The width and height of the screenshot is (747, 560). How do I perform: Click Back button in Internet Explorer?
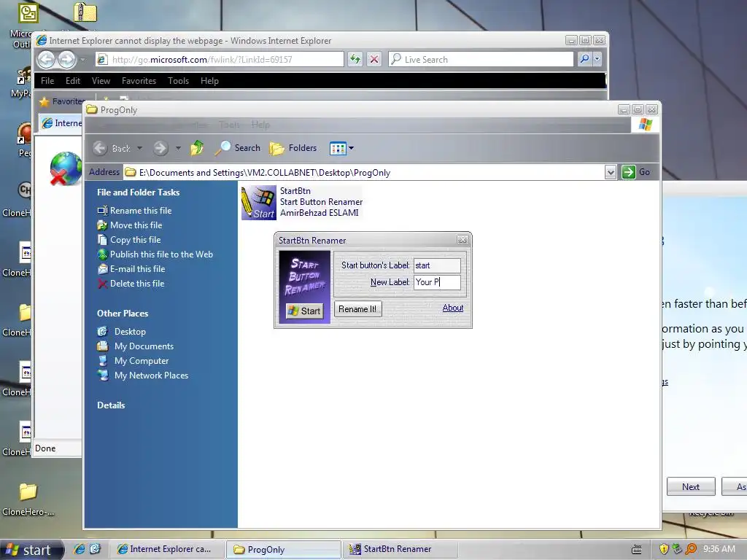pyautogui.click(x=47, y=60)
